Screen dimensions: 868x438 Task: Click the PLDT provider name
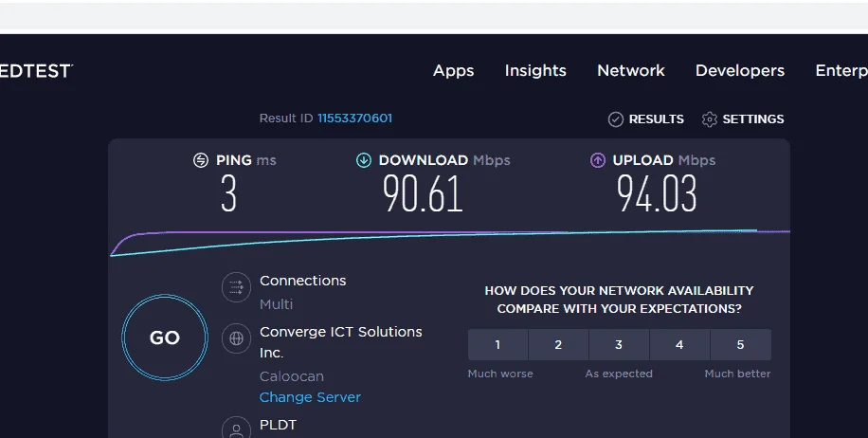pyautogui.click(x=278, y=425)
